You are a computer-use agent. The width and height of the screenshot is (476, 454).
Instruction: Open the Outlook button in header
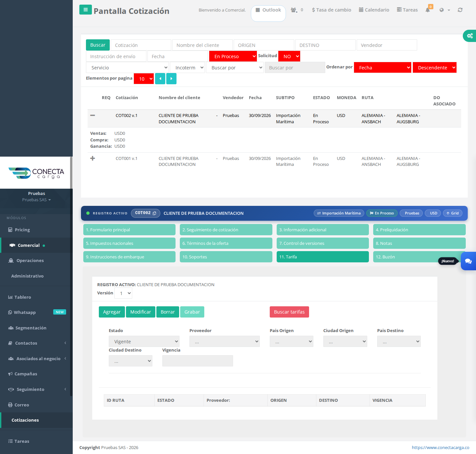268,13
